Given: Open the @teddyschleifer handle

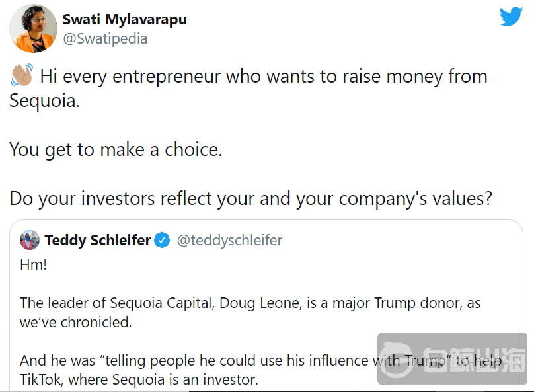Looking at the screenshot, I should pos(229,241).
